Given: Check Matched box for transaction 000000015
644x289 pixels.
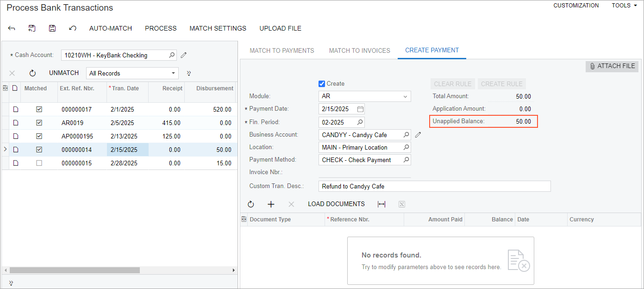Looking at the screenshot, I should click(39, 163).
